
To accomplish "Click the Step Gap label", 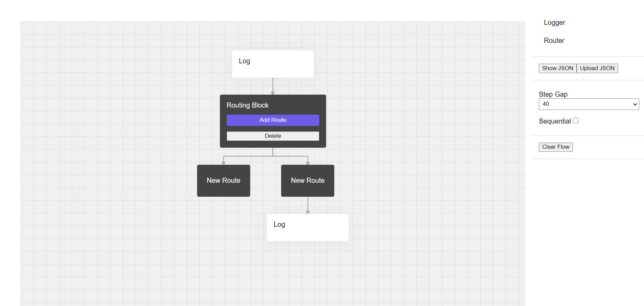I will pyautogui.click(x=553, y=94).
